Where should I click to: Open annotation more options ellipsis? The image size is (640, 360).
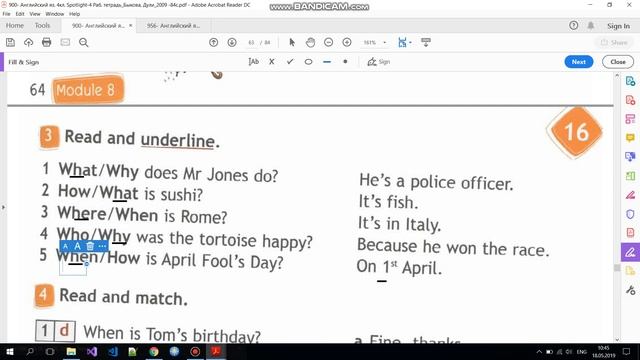pyautogui.click(x=102, y=247)
